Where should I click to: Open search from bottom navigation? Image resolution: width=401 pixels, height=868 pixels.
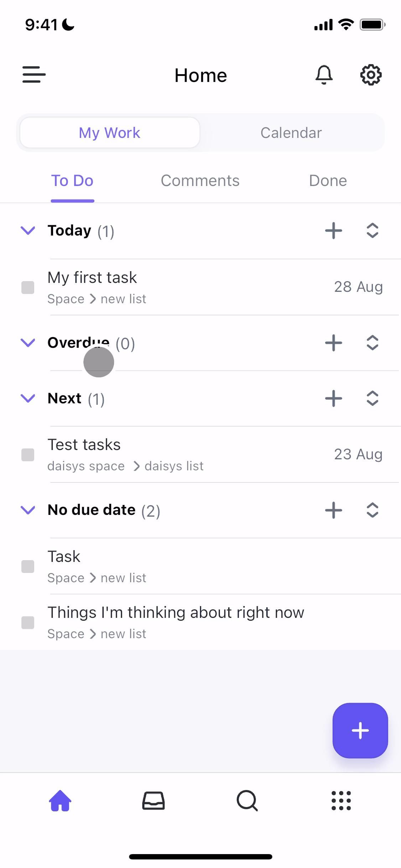247,801
